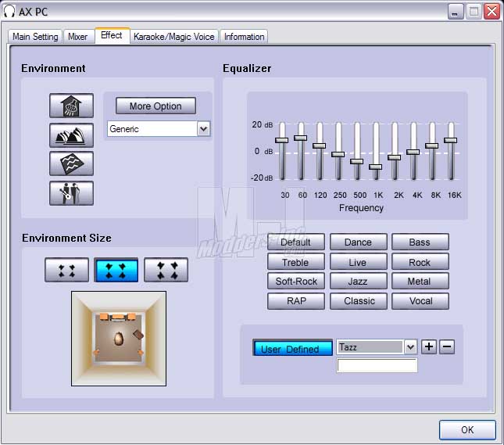
Task: Click the 4K equalizer slider handle
Action: [413, 152]
